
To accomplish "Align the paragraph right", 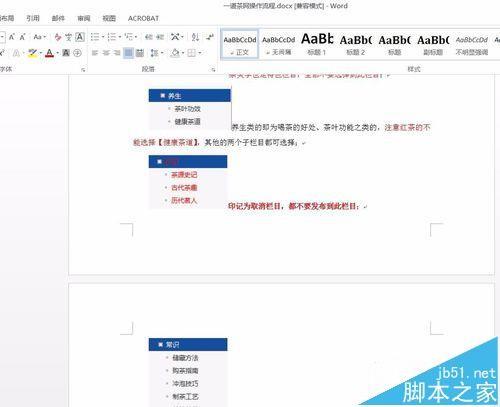I will [117, 53].
